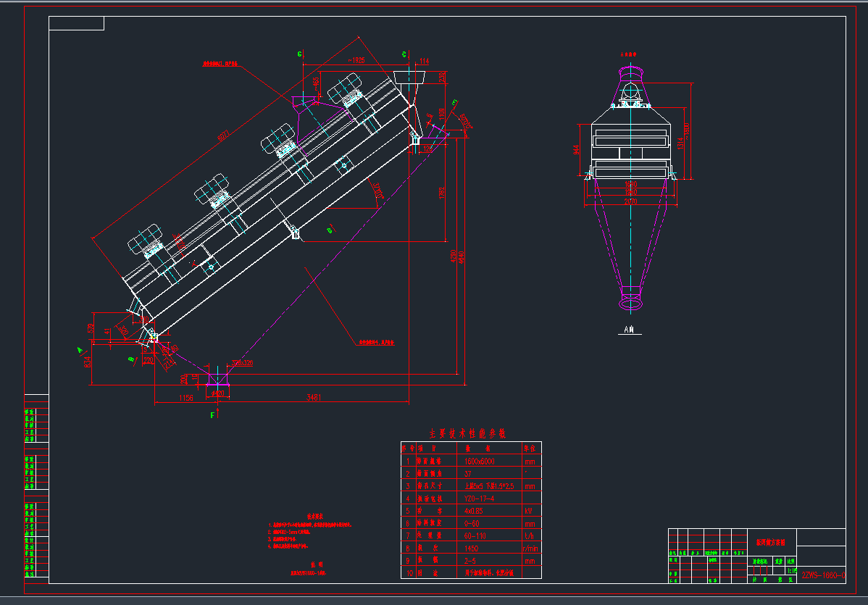868x605 pixels.
Task: Select the green D section marker
Action: coord(330,230)
